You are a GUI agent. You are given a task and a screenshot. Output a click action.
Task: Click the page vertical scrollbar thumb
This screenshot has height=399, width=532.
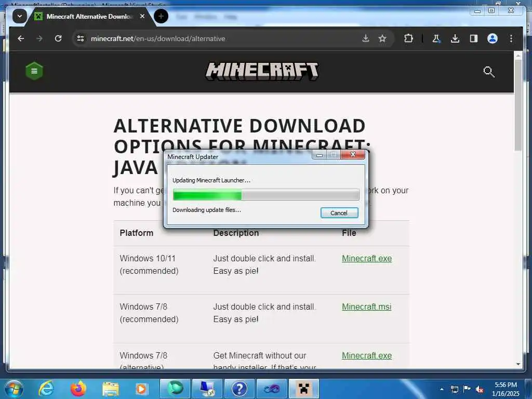tap(518, 104)
